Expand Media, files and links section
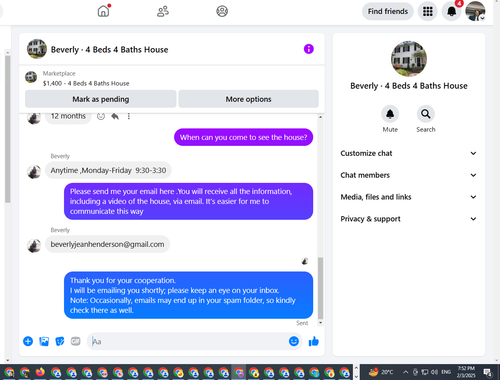 (409, 197)
